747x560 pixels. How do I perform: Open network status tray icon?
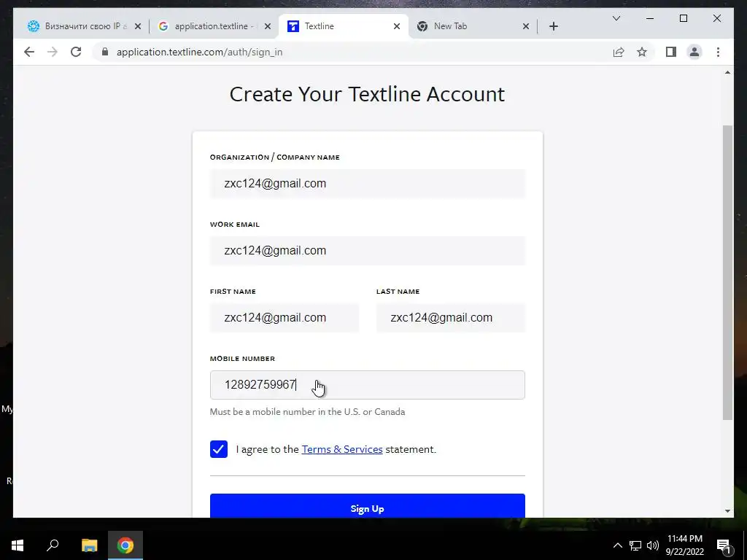point(635,545)
